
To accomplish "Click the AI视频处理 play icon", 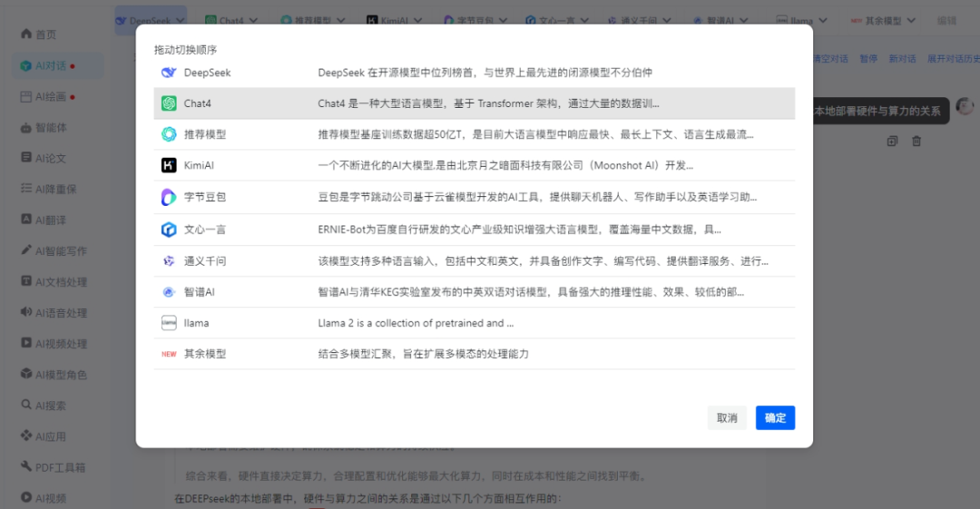I will coord(25,343).
